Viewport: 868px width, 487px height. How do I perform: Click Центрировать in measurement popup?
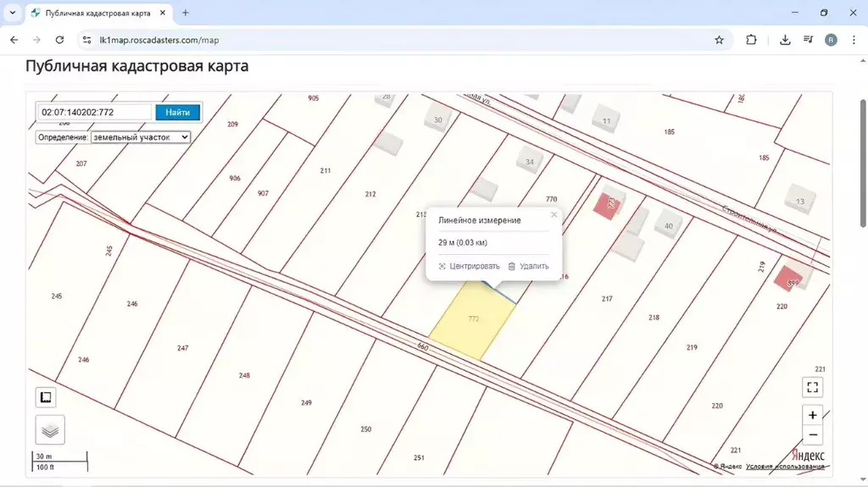tap(469, 266)
